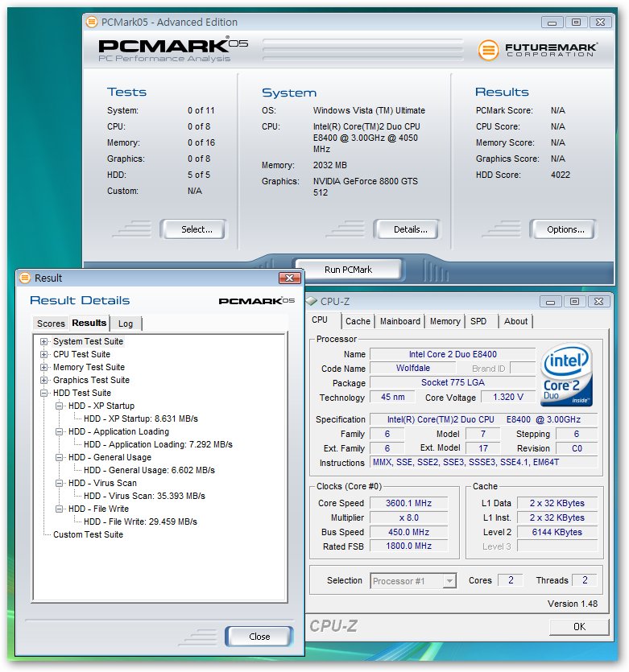629x672 pixels.
Task: Click the Details... button under System
Action: [x=407, y=229]
